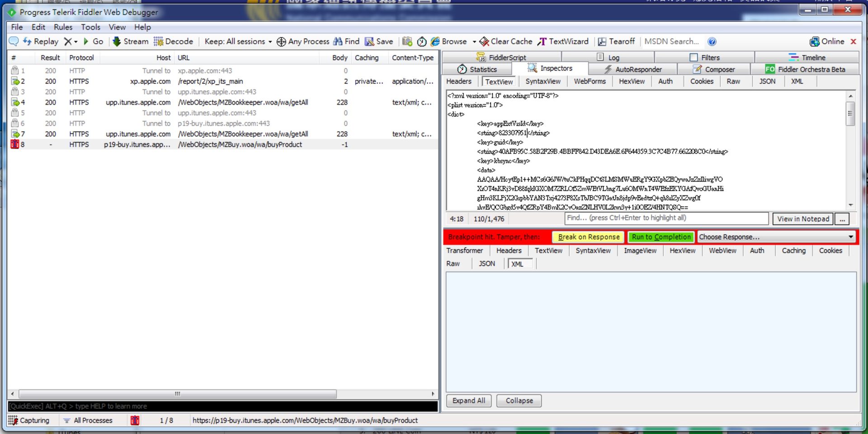This screenshot has width=868, height=434.
Task: Click the Expand All button
Action: point(469,401)
